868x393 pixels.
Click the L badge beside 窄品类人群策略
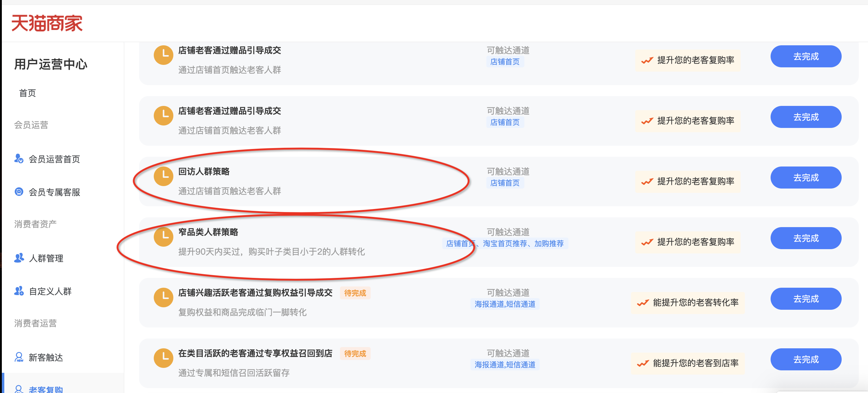pyautogui.click(x=164, y=237)
